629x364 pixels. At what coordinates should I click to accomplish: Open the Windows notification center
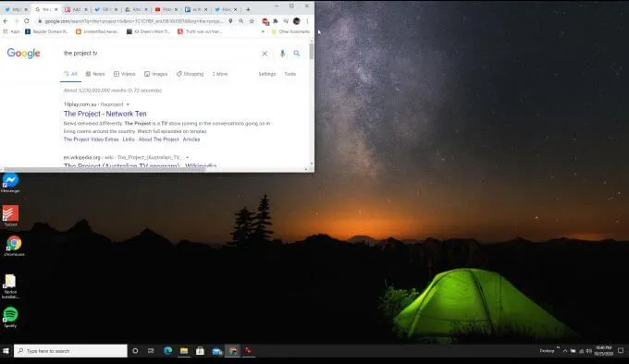coord(621,351)
